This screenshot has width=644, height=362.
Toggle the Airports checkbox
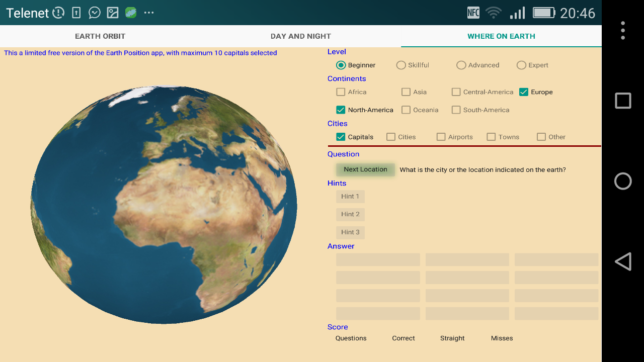[441, 137]
